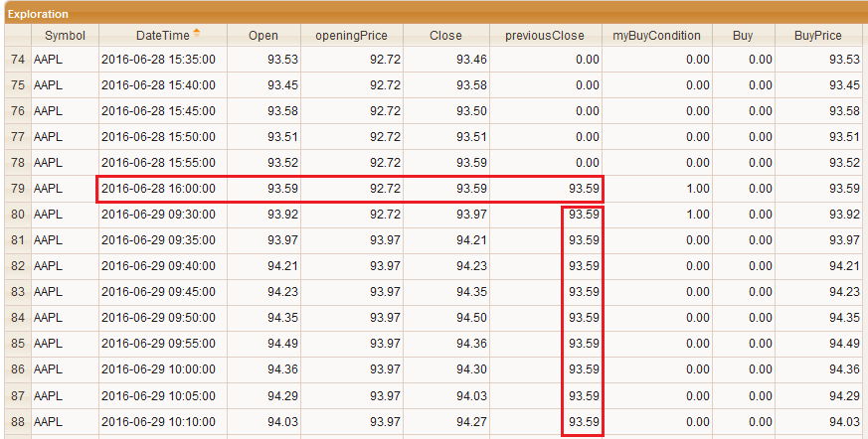This screenshot has width=868, height=439.
Task: Click the date 2016-06-28 15:50:00
Action: click(158, 136)
